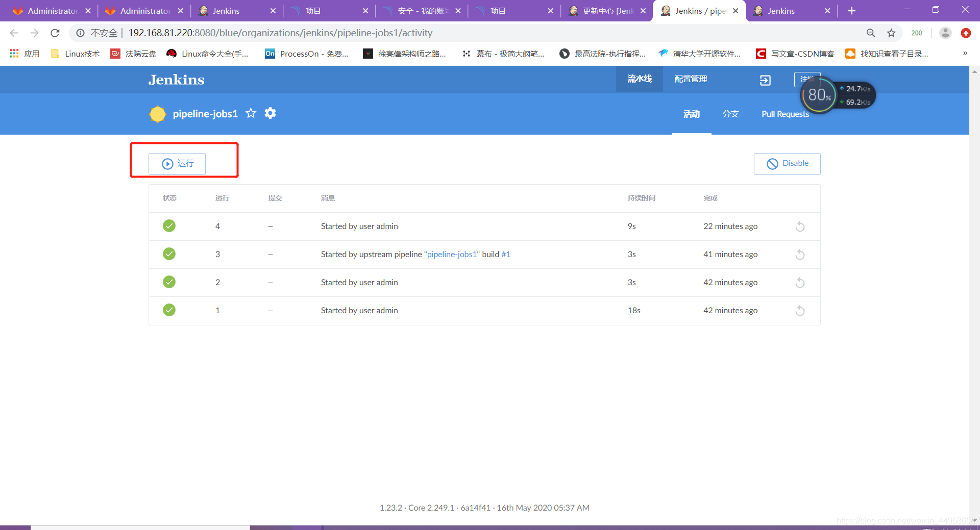This screenshot has height=530, width=980.
Task: Click success status icon of run 2
Action: pos(169,282)
